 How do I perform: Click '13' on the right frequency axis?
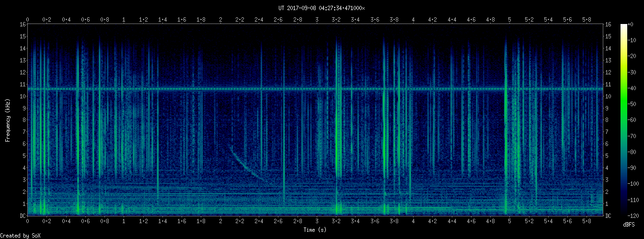(609, 60)
